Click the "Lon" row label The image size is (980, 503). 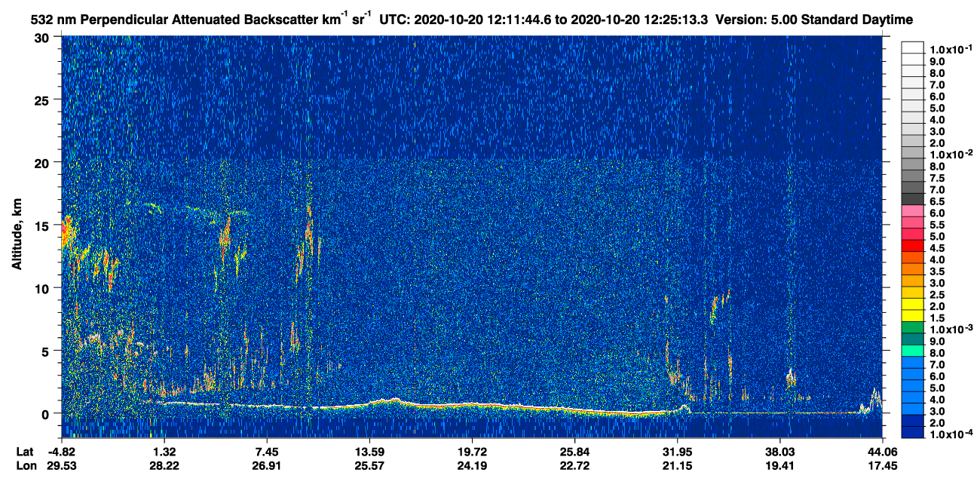[x=26, y=466]
